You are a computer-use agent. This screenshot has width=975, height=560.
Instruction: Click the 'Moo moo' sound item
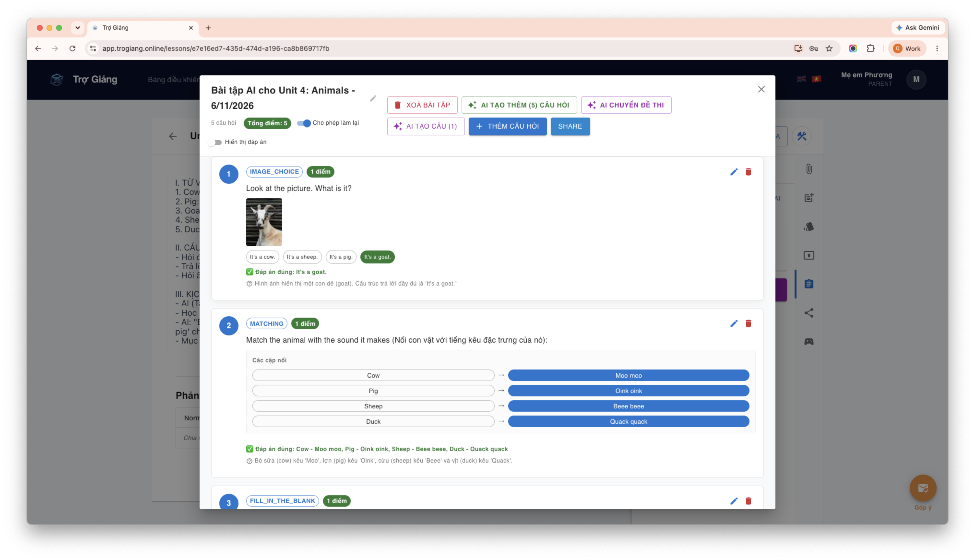tap(628, 375)
